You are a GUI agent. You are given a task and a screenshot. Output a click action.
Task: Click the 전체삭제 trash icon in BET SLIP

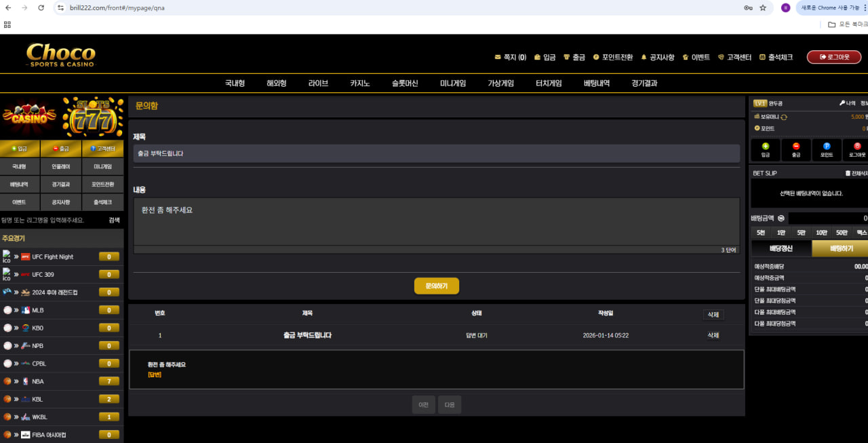click(x=848, y=173)
